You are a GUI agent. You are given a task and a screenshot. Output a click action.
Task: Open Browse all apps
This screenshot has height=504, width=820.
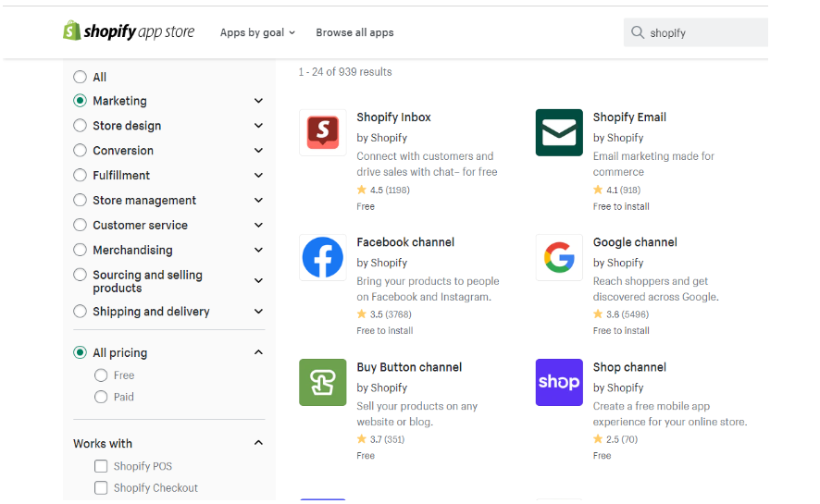(354, 32)
